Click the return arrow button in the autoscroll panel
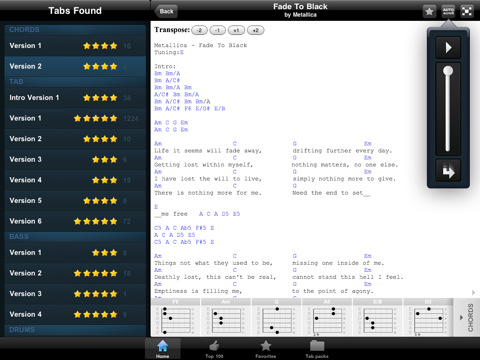Viewport: 480px width, 360px height. pyautogui.click(x=448, y=171)
